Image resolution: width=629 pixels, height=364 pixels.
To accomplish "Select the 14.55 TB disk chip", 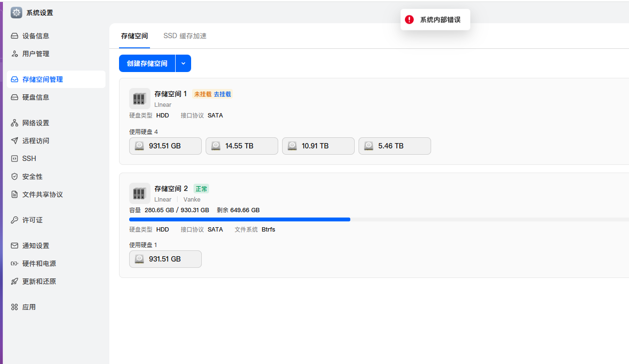I will click(x=242, y=146).
